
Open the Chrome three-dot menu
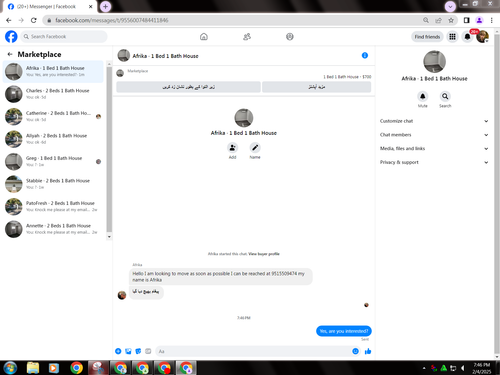click(x=492, y=20)
